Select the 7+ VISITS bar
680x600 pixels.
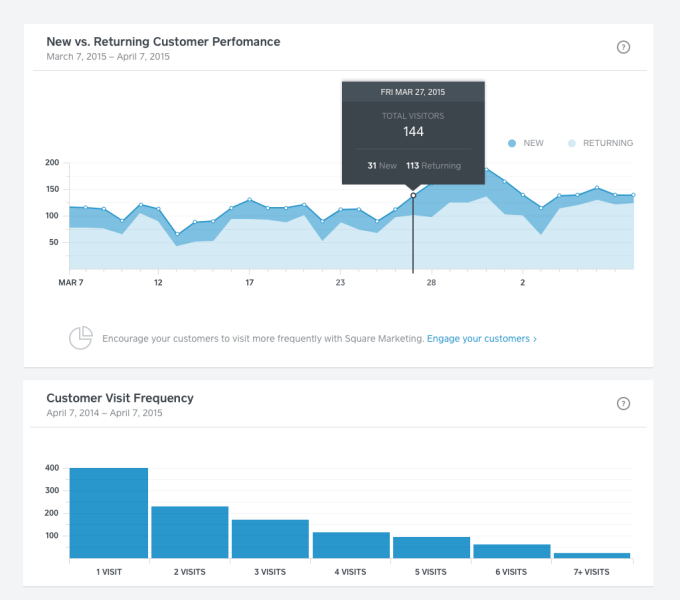tap(592, 554)
